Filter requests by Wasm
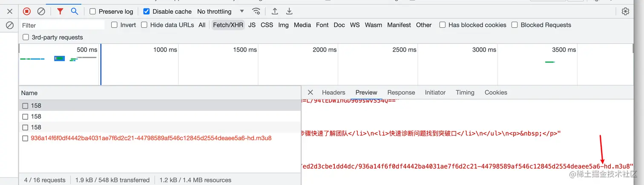This screenshot has width=644, height=185. (x=373, y=25)
